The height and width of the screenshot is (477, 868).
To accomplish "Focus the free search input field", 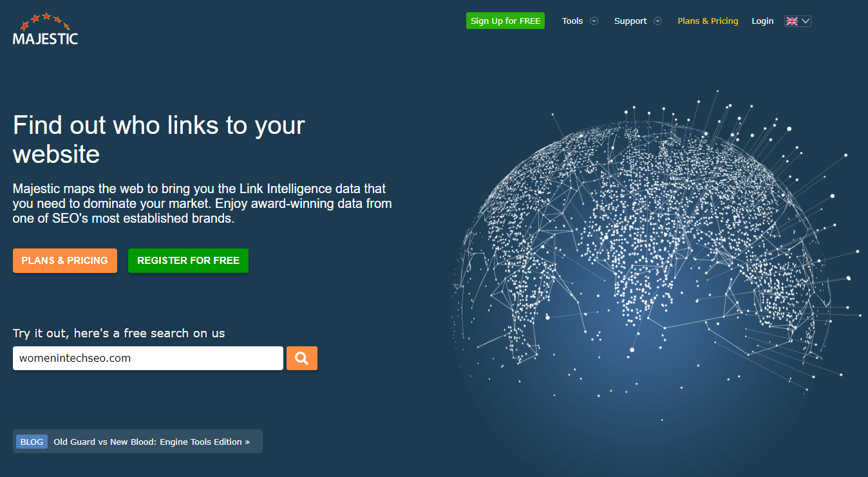I will 148,358.
